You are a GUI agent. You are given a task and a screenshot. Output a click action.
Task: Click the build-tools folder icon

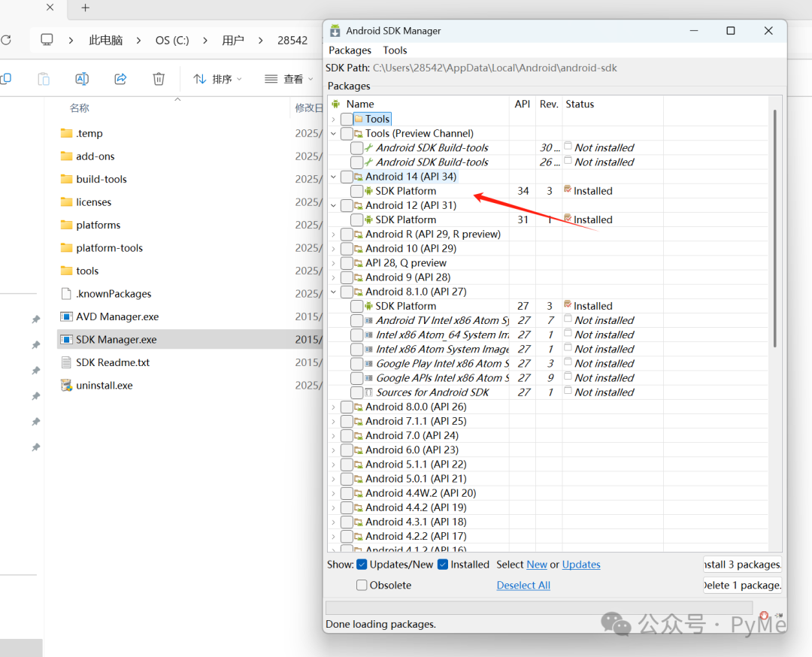[66, 179]
